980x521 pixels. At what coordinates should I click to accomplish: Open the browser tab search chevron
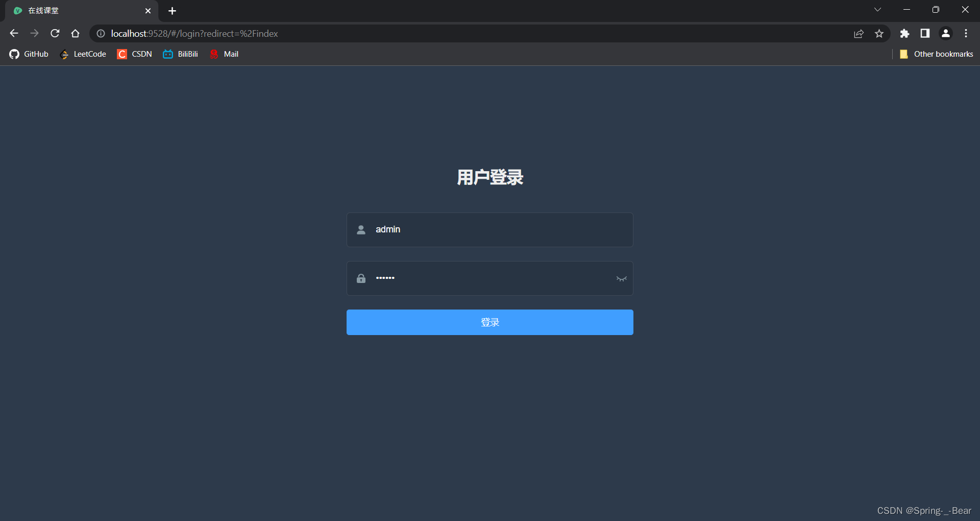[x=877, y=9]
